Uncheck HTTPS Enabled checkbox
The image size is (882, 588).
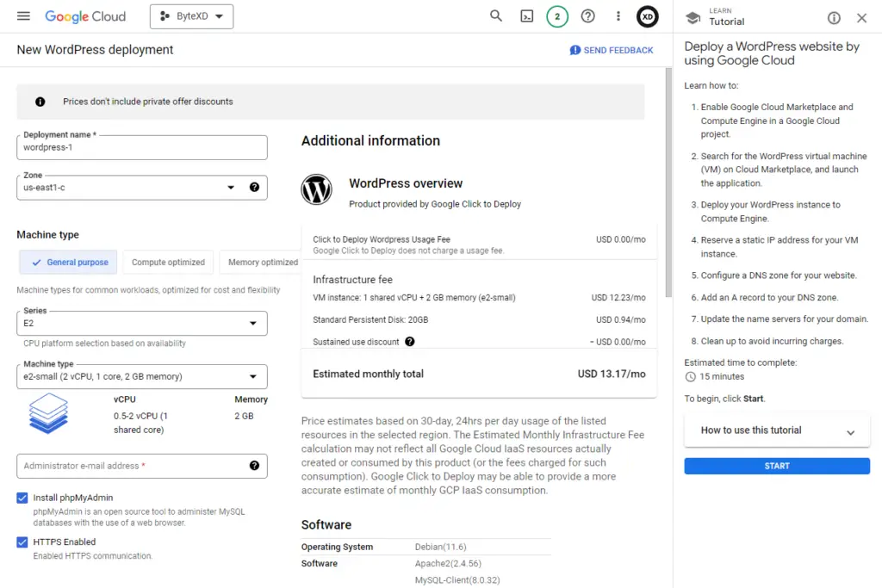(22, 542)
